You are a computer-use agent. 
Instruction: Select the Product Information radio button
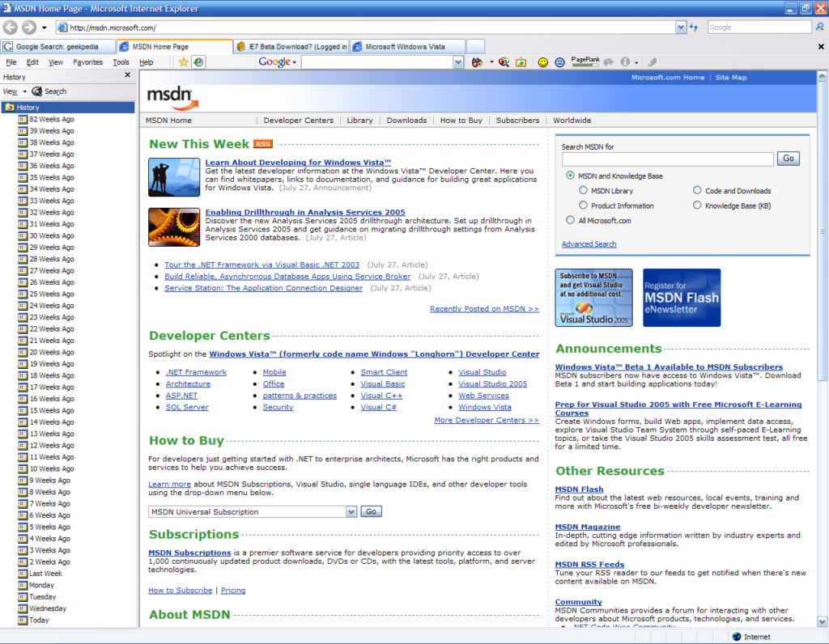pos(583,205)
